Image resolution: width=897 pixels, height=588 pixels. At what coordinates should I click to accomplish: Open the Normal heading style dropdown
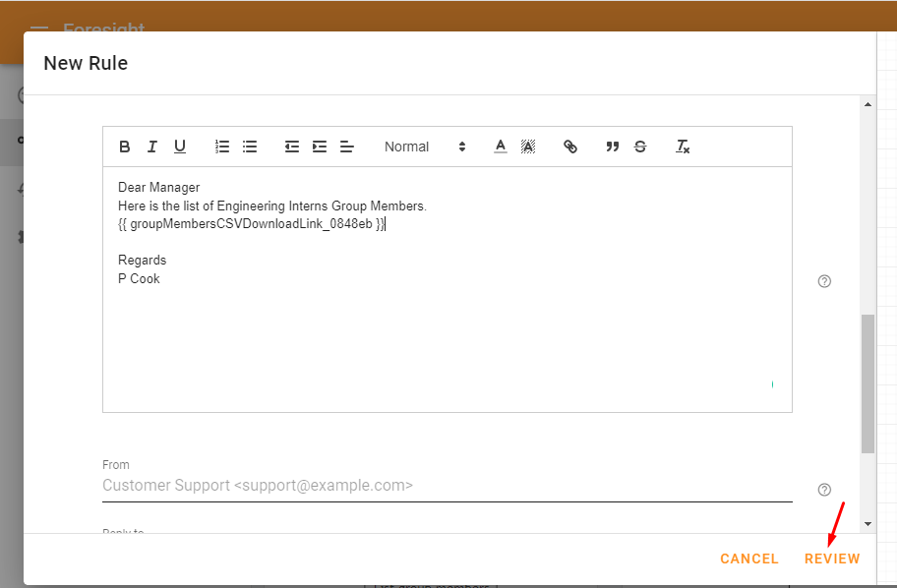click(425, 147)
